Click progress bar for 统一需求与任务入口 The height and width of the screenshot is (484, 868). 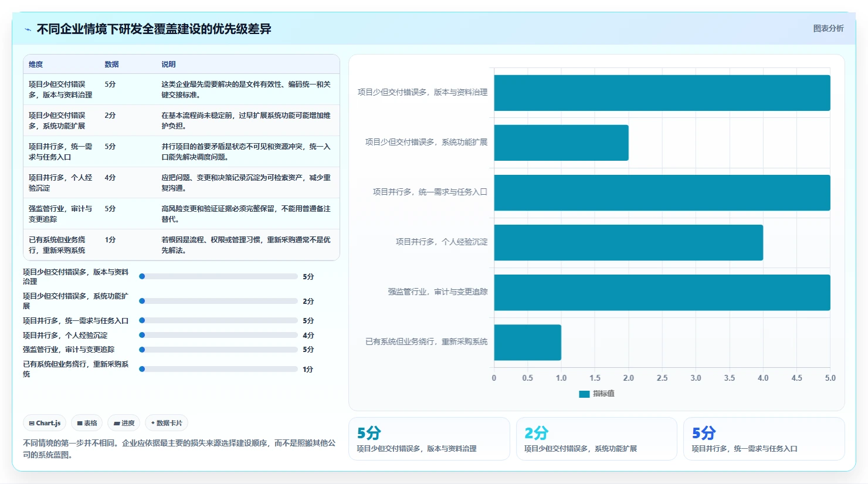[x=218, y=320]
